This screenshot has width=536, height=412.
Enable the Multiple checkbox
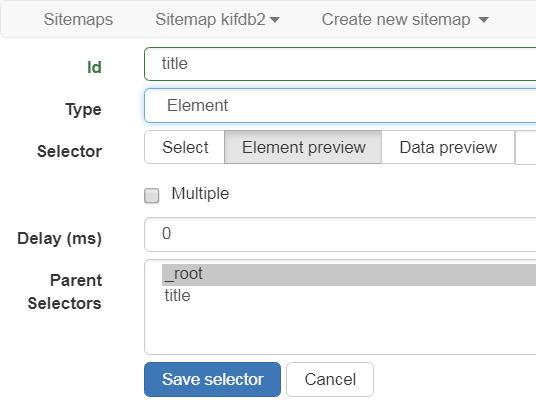click(x=152, y=196)
